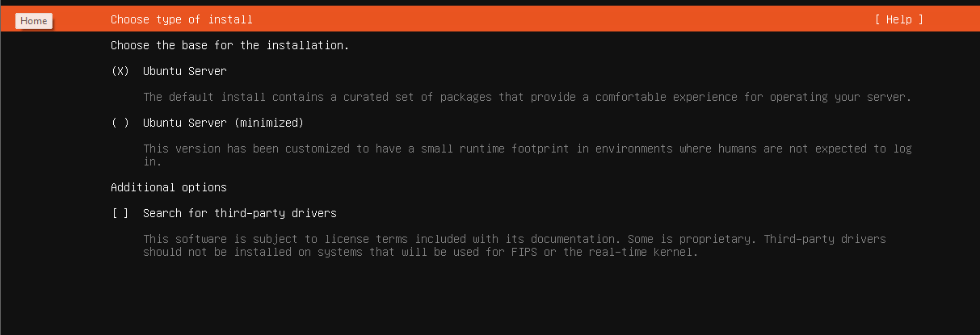Screen dimensions: 980x335
Task: Click the "Ubuntu Server" option label
Action: (x=184, y=71)
